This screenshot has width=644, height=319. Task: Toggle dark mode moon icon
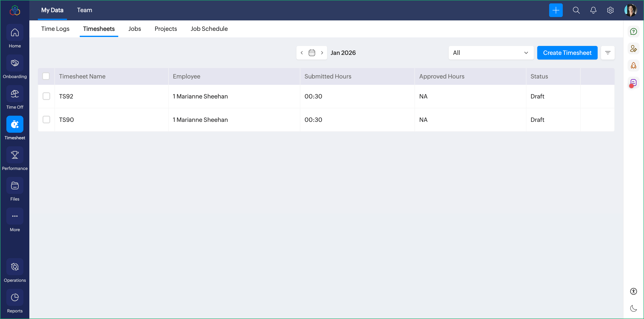point(633,308)
